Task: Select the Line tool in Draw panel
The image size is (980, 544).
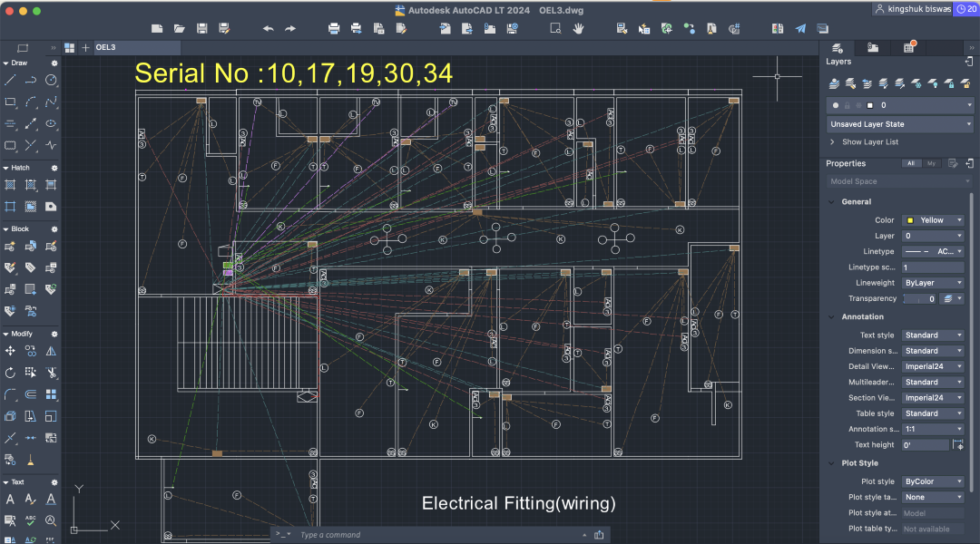Action: (x=10, y=80)
